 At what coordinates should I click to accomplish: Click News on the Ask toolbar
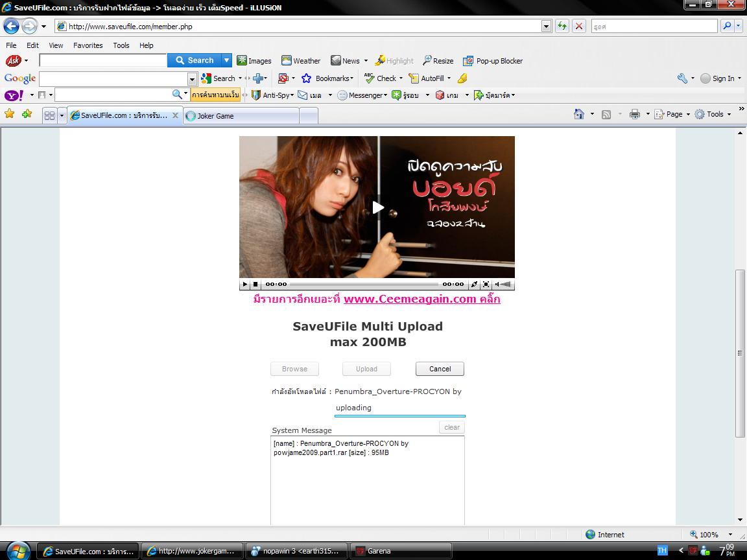(x=346, y=60)
